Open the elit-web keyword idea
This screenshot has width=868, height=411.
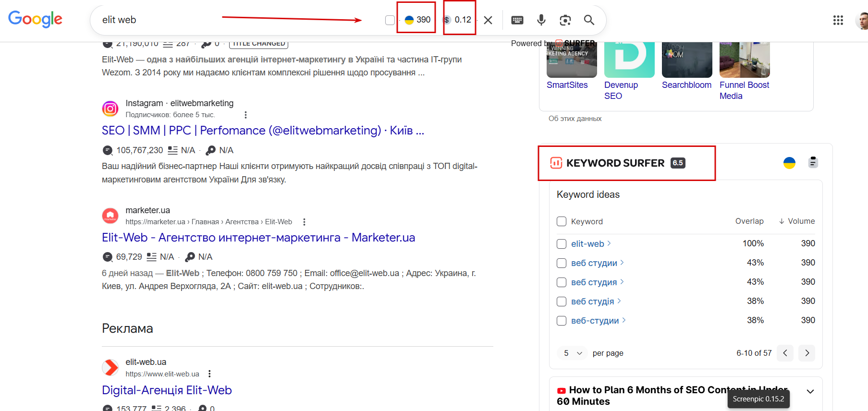click(x=591, y=244)
